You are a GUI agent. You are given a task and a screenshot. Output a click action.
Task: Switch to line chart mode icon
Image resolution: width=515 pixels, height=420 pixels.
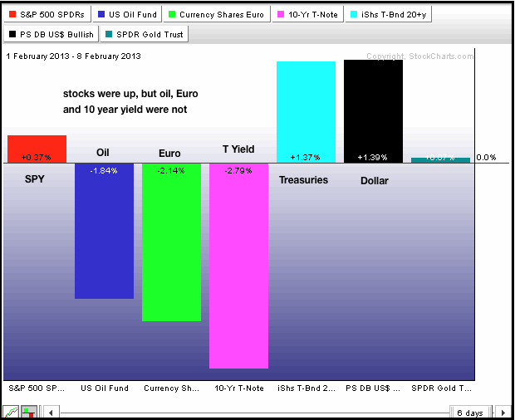pos(11,413)
